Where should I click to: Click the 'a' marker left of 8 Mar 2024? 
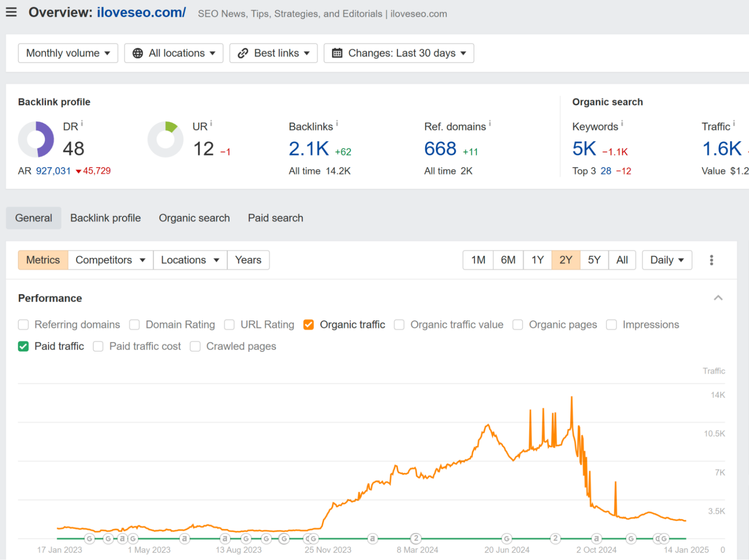click(x=373, y=539)
